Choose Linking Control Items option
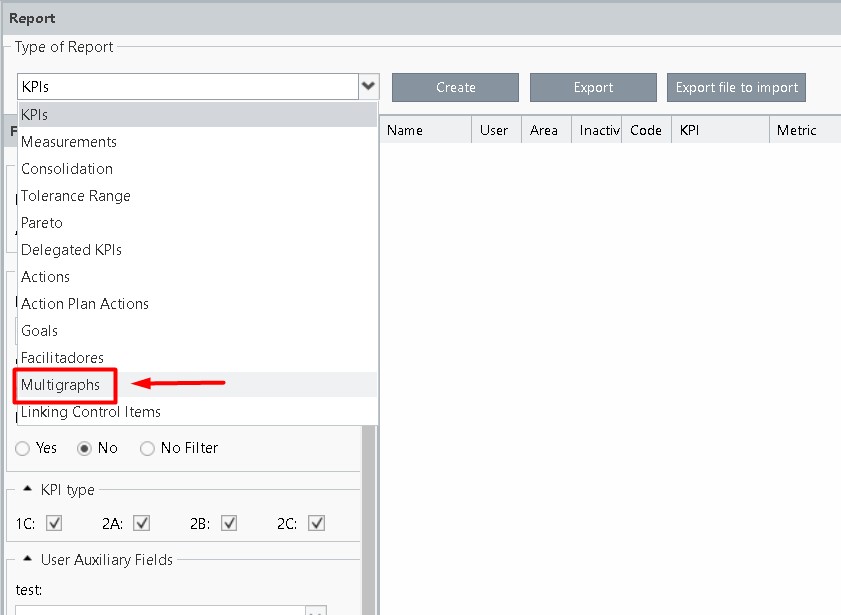The height and width of the screenshot is (615, 841). (x=91, y=412)
